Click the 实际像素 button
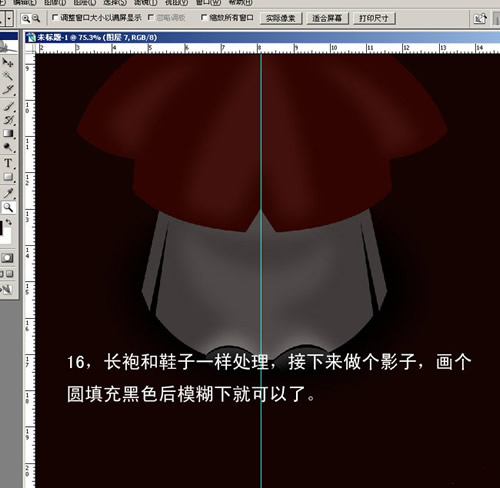Image resolution: width=500 pixels, height=488 pixels. coord(281,18)
